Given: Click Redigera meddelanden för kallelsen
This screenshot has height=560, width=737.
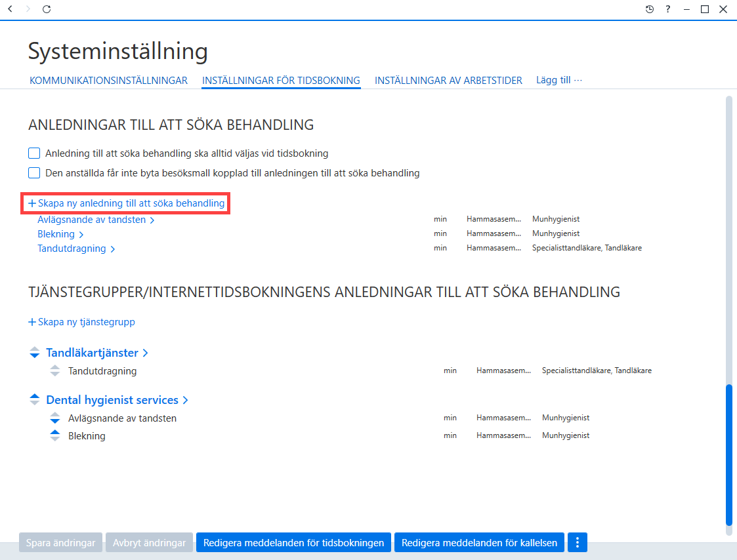Looking at the screenshot, I should (480, 542).
